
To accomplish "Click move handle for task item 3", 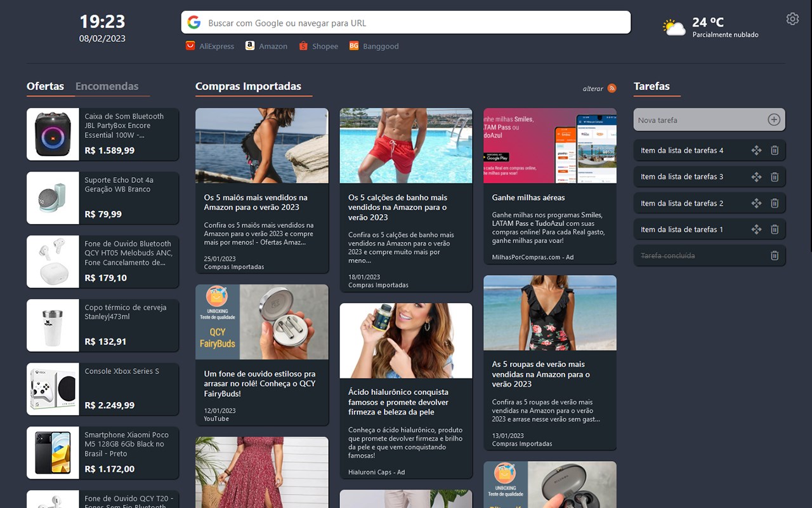I will pos(756,177).
